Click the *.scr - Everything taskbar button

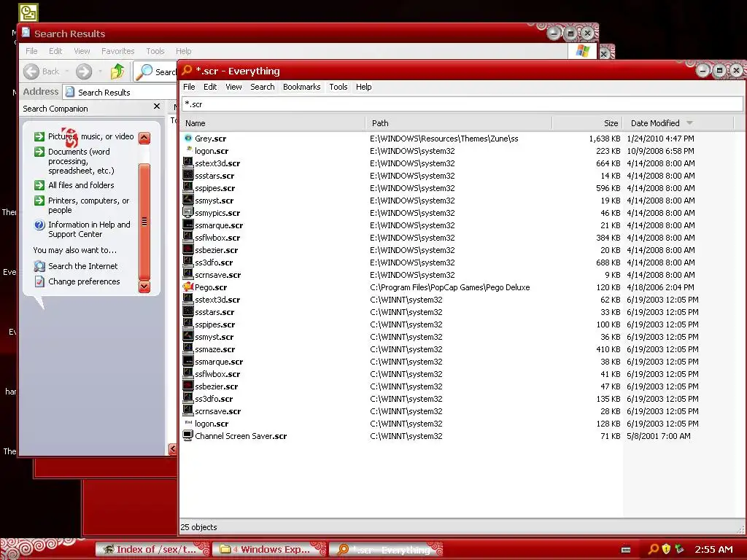(x=386, y=549)
